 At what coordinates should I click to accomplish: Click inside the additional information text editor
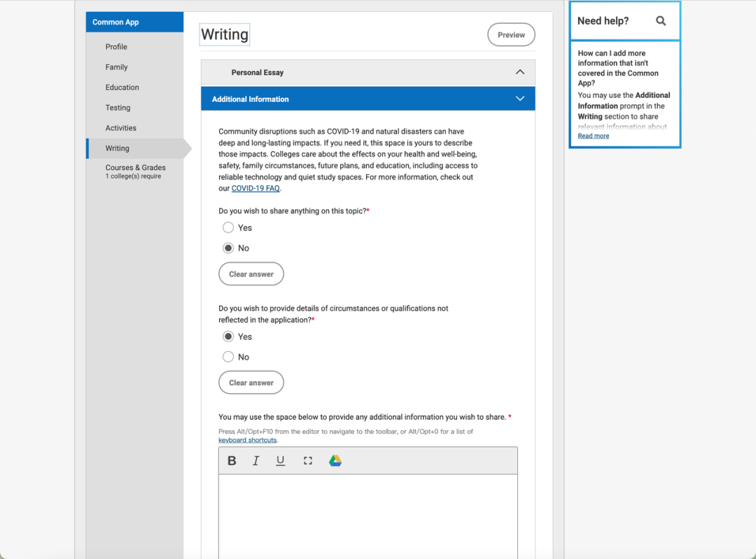[x=368, y=516]
